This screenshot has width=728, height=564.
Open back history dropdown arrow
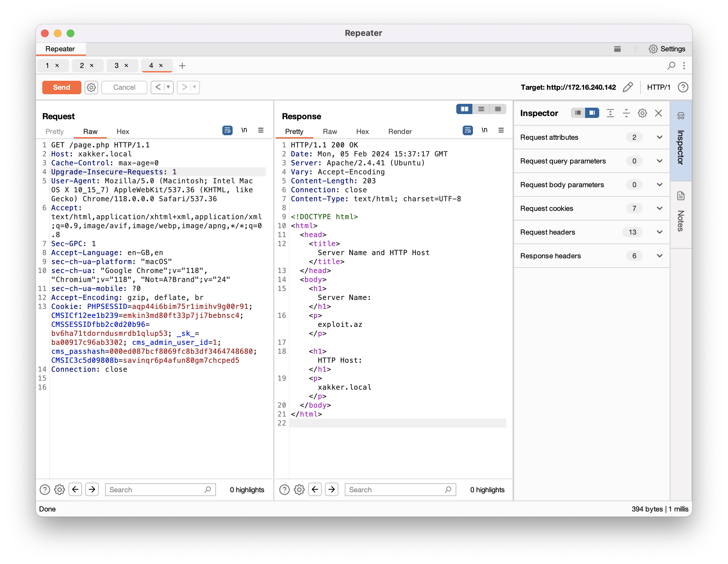pyautogui.click(x=168, y=87)
